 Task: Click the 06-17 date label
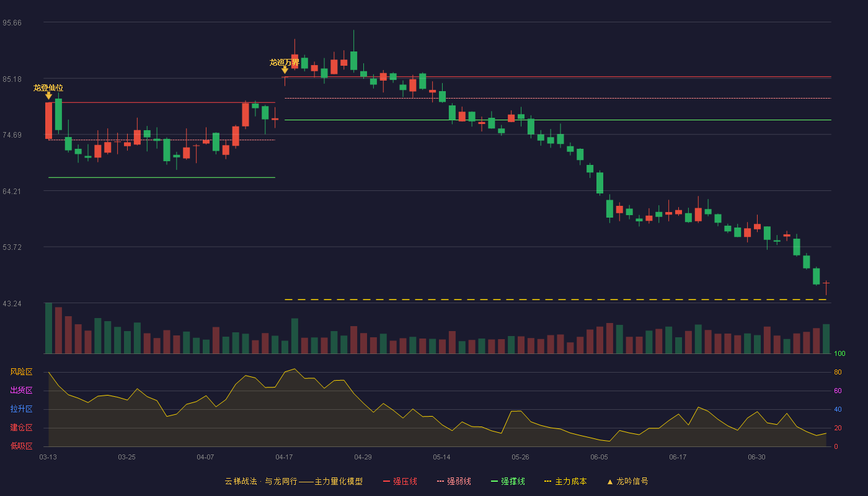coord(678,457)
